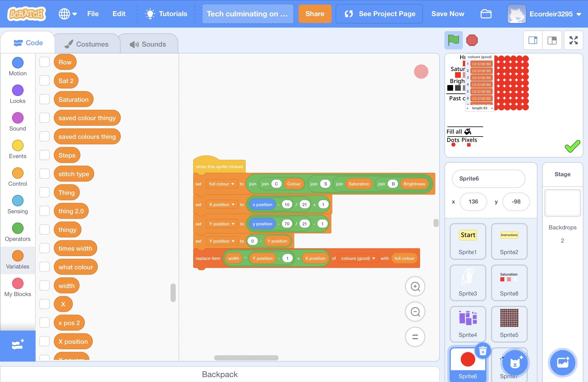Open the File menu
The height and width of the screenshot is (382, 588).
tap(93, 14)
